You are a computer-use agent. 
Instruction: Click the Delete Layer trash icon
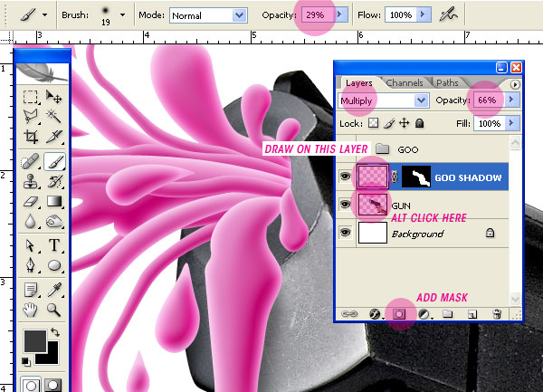(x=497, y=314)
